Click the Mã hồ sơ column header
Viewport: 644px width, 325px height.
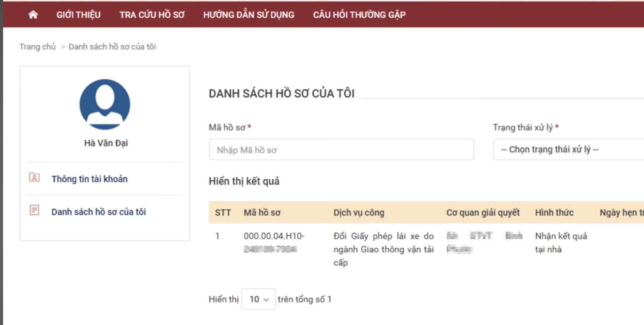(262, 213)
